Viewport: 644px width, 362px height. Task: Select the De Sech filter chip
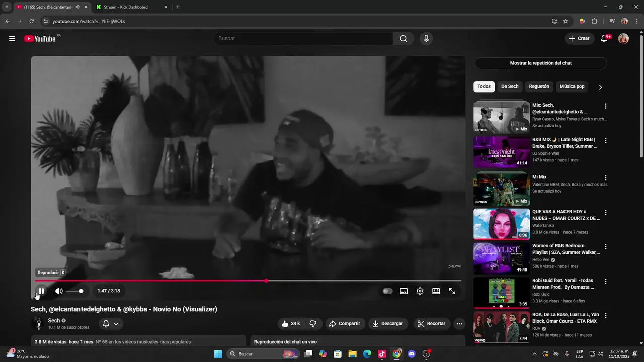point(510,87)
